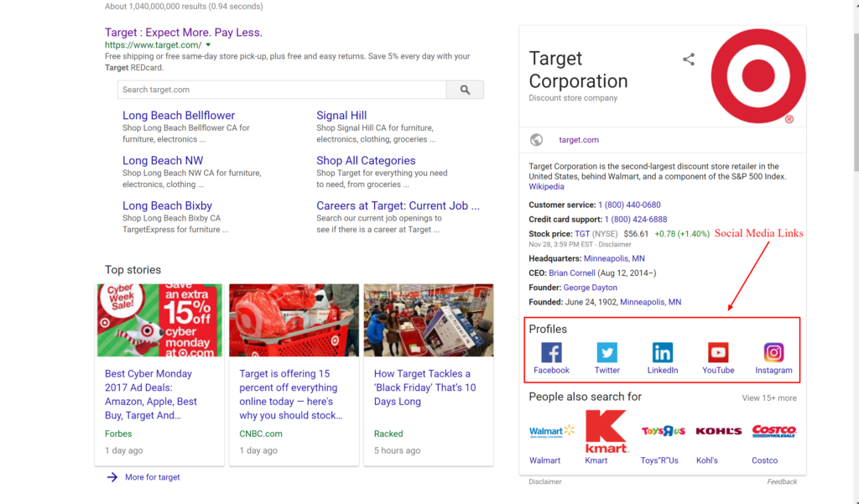Image resolution: width=859 pixels, height=504 pixels.
Task: Click the Toys"R"Us text label
Action: (659, 460)
